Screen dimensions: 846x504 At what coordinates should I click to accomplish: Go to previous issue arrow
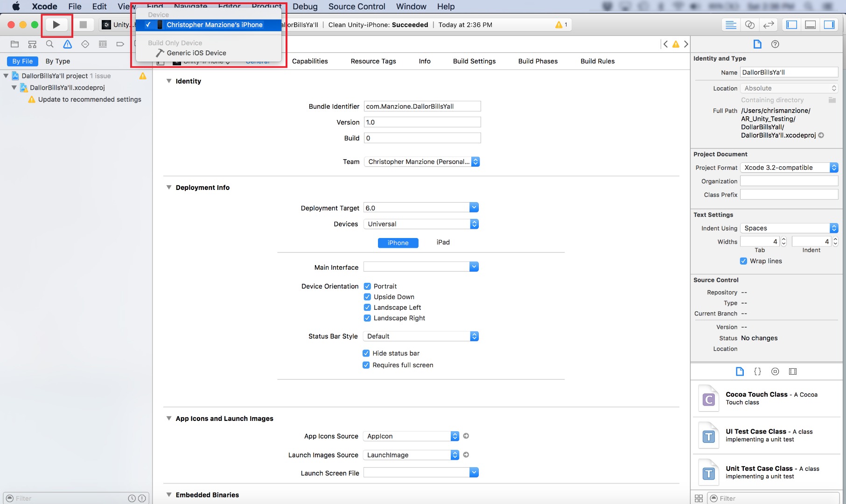point(665,44)
